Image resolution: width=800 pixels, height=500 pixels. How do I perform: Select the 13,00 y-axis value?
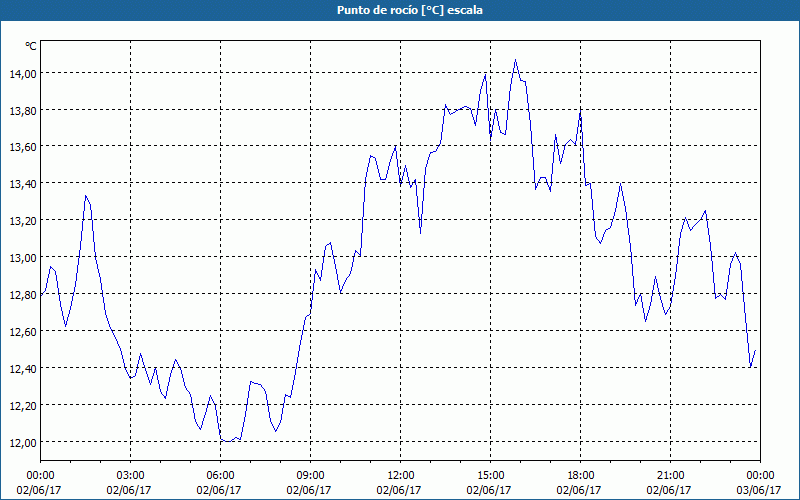[23, 258]
